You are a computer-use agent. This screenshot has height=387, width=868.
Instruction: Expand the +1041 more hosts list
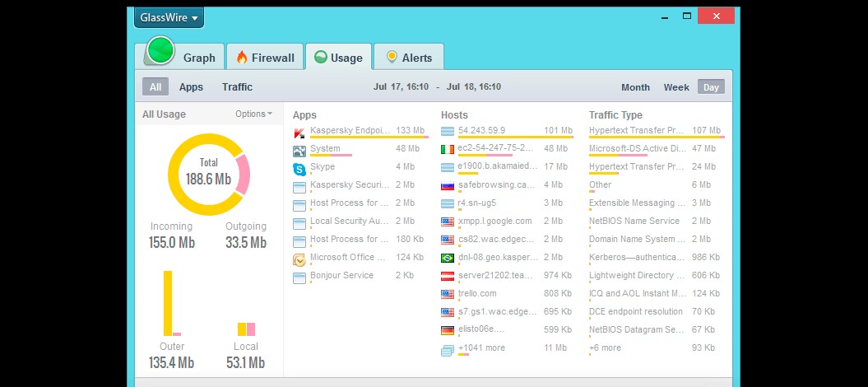pyautogui.click(x=481, y=348)
